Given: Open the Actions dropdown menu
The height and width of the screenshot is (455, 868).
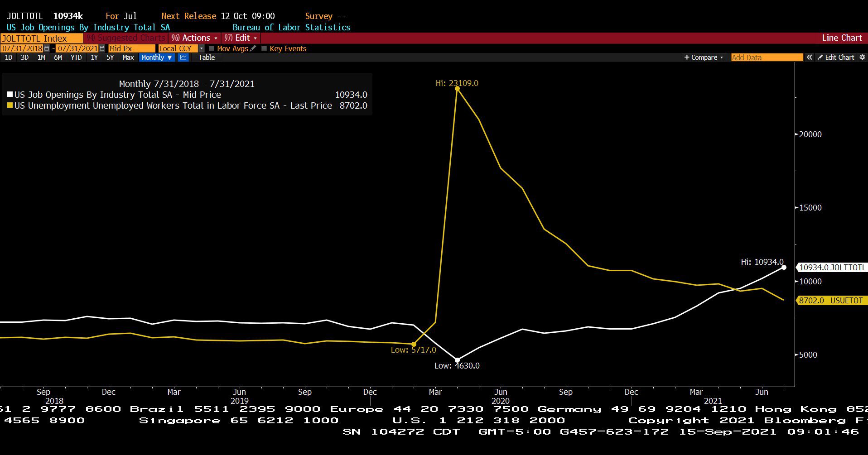Looking at the screenshot, I should point(194,38).
